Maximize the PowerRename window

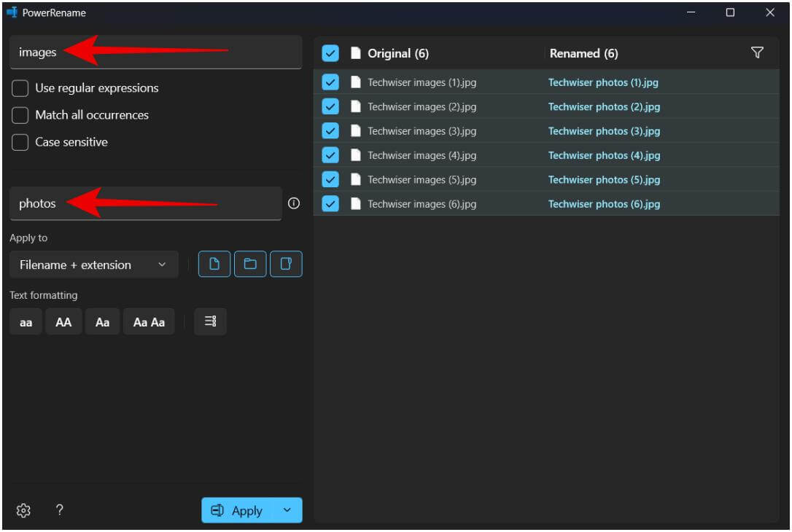pyautogui.click(x=731, y=12)
